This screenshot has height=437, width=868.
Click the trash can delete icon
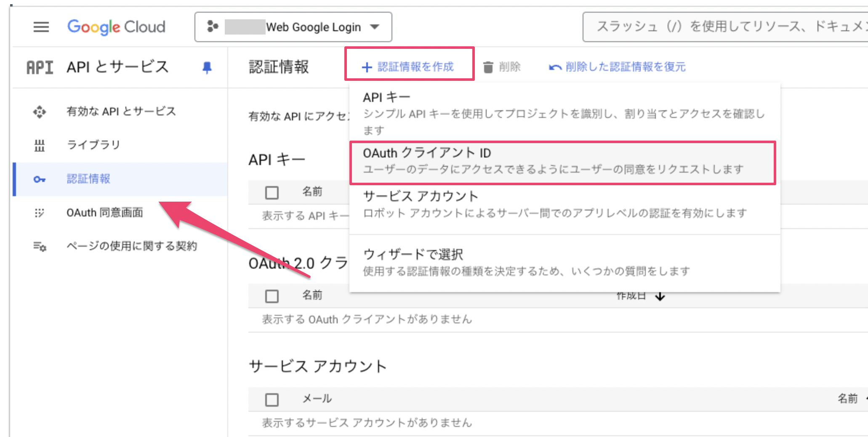tap(488, 67)
